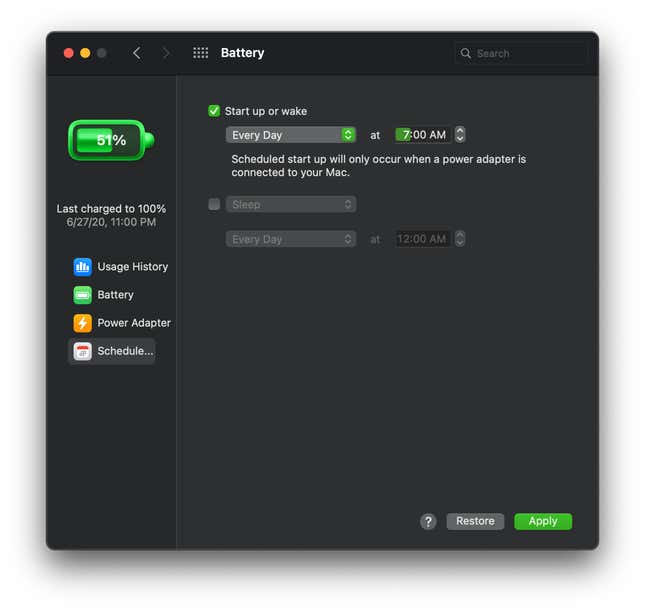Click the Last charged to 100% text
The image size is (645, 611).
[x=111, y=209]
